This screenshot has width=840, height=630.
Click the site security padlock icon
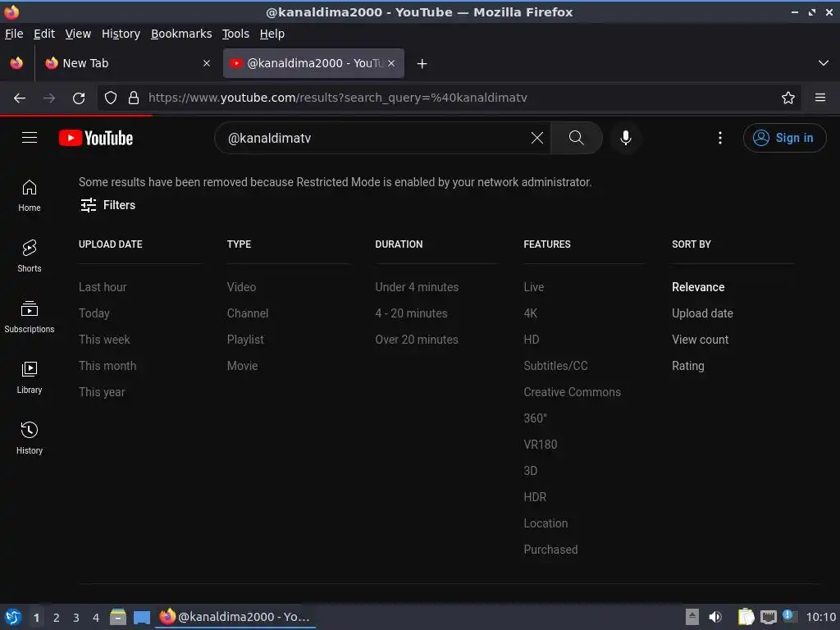(x=134, y=98)
